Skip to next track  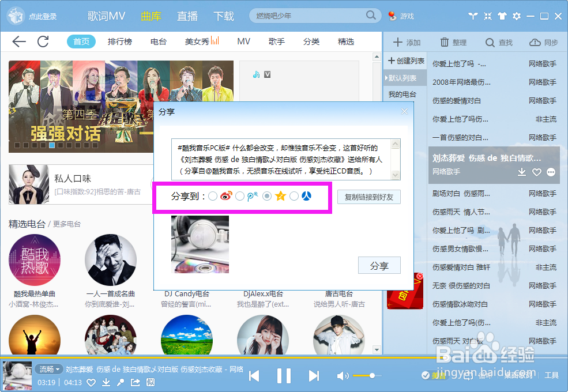coord(314,376)
